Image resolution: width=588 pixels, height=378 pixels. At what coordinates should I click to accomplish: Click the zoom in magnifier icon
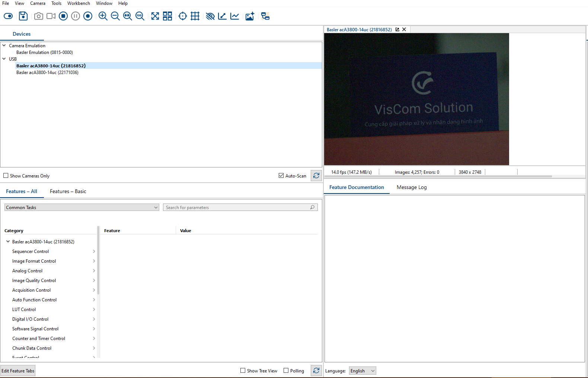pyautogui.click(x=103, y=16)
